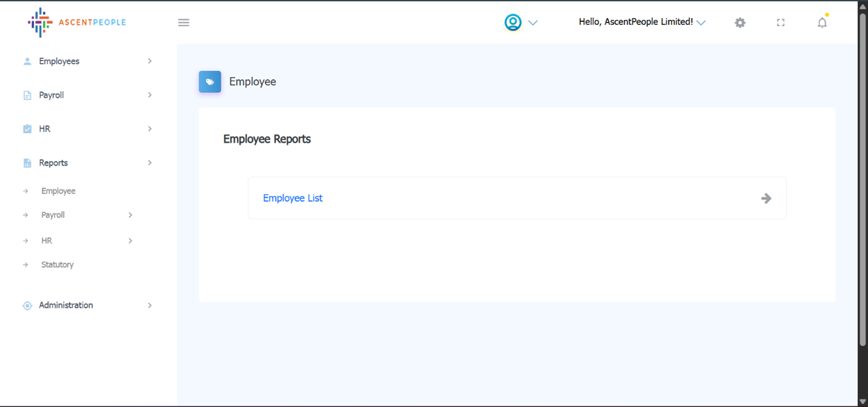Expand the chevron next to profile avatar
The width and height of the screenshot is (868, 407).
[533, 22]
